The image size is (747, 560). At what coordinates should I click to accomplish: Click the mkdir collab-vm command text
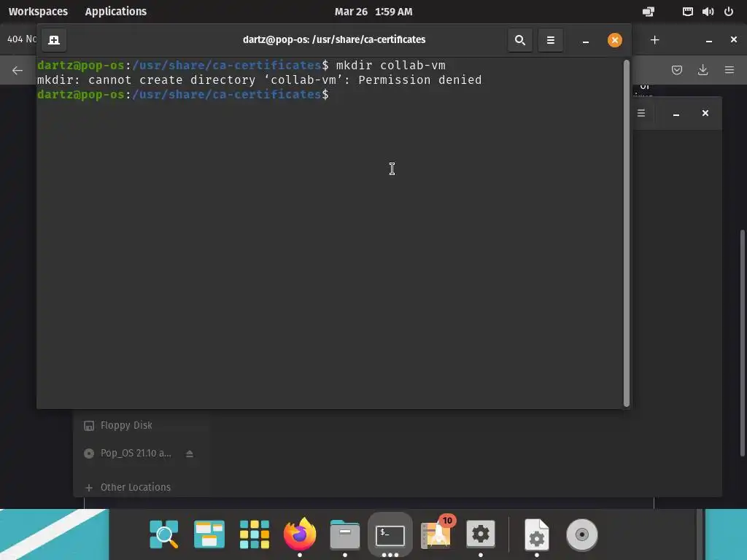[x=391, y=65]
